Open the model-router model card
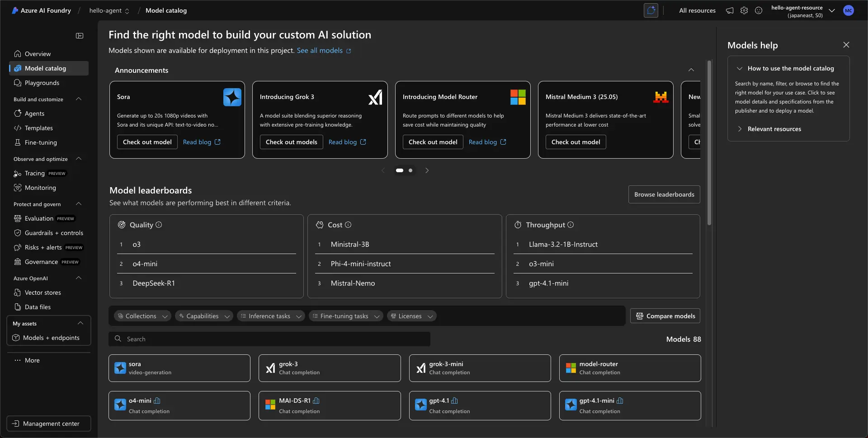The width and height of the screenshot is (868, 438). tap(630, 368)
